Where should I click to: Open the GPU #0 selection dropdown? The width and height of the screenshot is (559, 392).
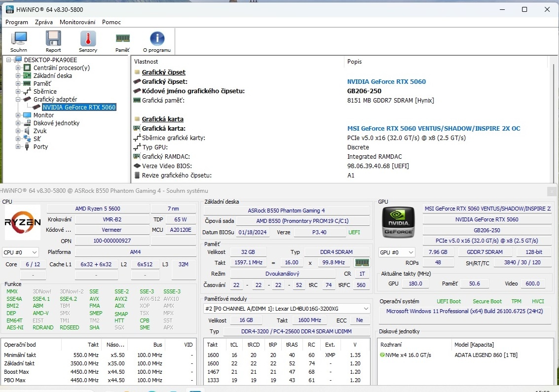(396, 252)
